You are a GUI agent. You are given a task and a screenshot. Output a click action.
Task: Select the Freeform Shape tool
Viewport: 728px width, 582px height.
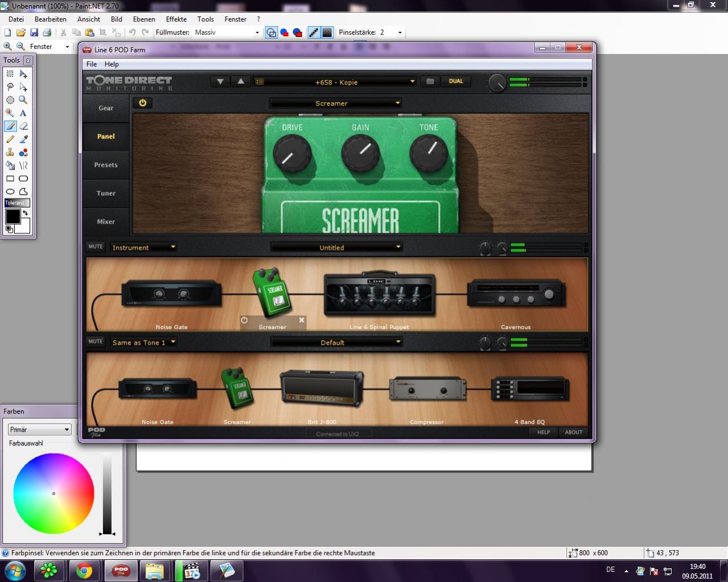(23, 192)
